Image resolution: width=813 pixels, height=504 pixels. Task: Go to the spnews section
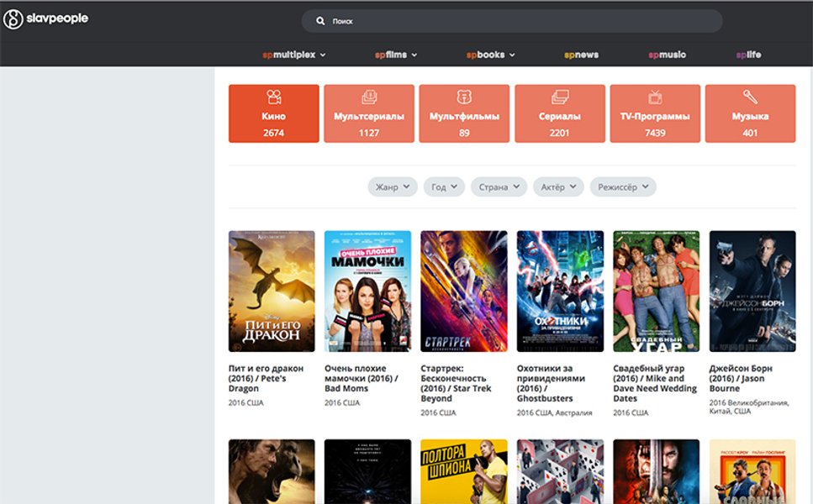pyautogui.click(x=581, y=55)
